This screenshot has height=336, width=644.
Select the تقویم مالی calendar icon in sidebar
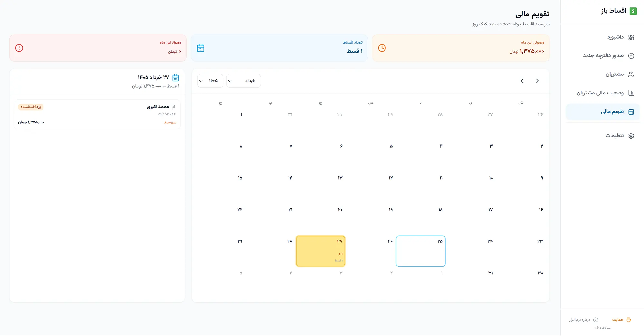point(631,112)
